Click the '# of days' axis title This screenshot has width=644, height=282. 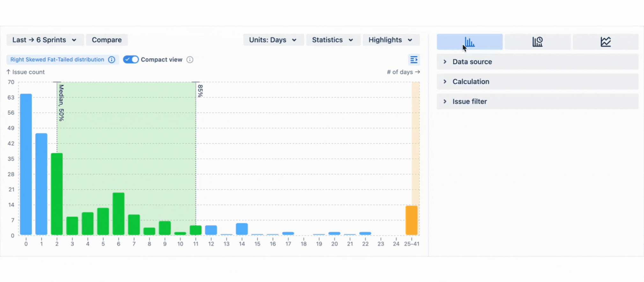point(403,72)
